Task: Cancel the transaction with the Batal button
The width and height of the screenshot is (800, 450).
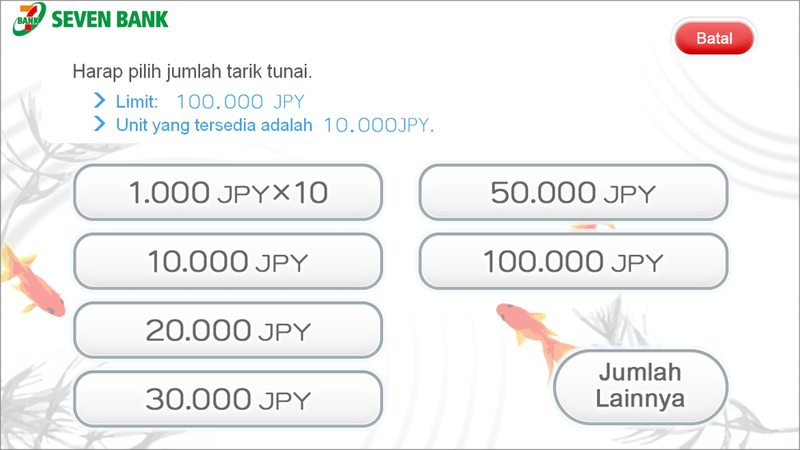Action: [714, 38]
